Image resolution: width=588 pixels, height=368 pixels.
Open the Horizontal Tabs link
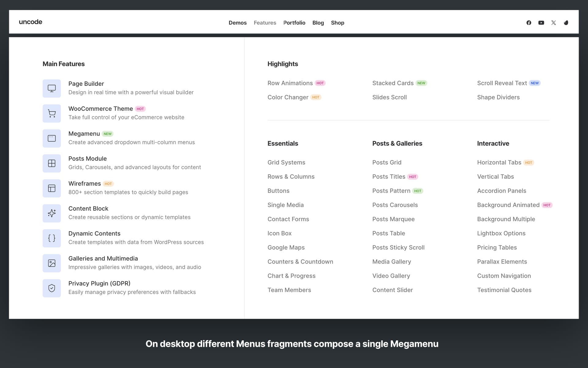coord(499,163)
